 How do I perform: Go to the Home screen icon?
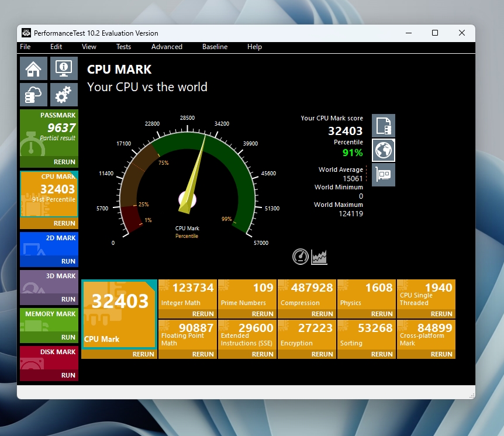pyautogui.click(x=33, y=68)
